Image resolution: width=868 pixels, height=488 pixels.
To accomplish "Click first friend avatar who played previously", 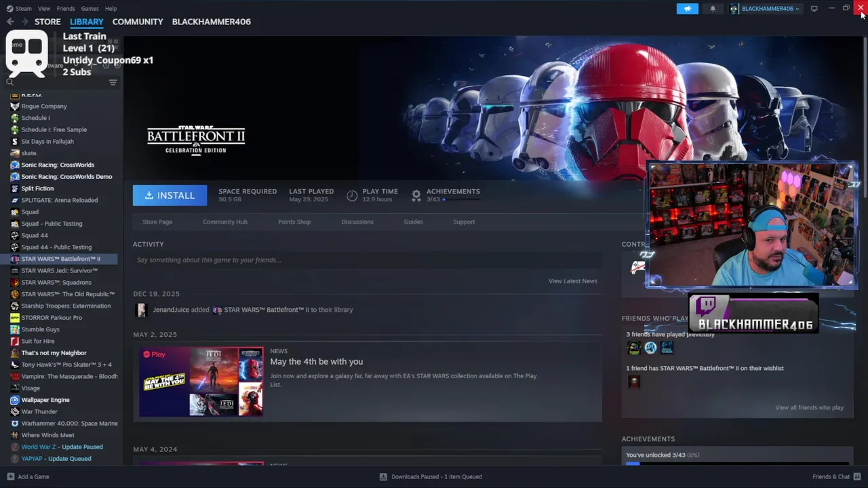I will (x=634, y=348).
